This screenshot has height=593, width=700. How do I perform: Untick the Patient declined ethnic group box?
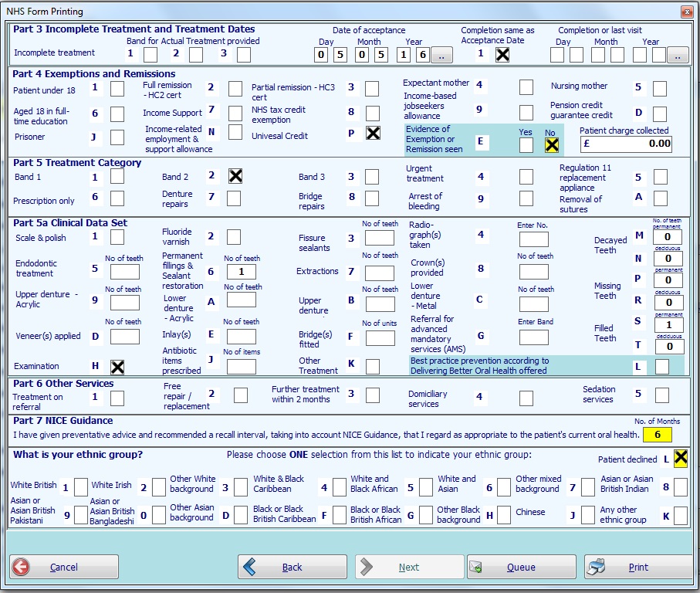pos(680,459)
